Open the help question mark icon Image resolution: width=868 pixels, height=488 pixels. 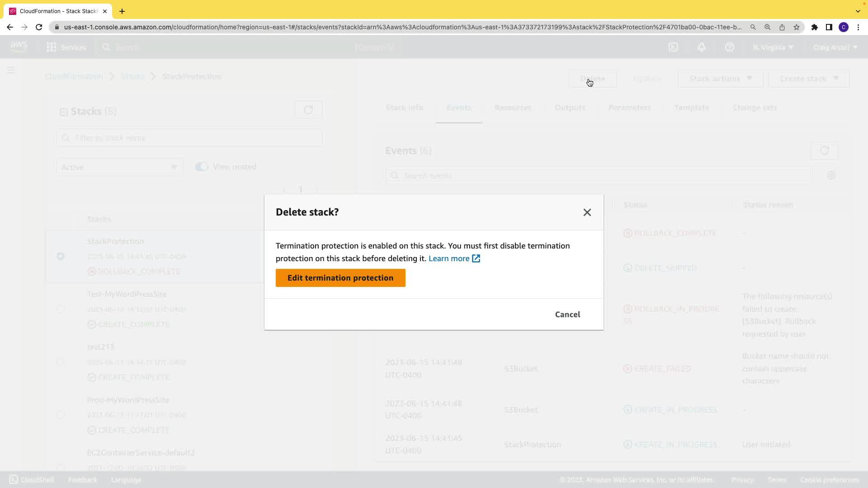(x=729, y=47)
